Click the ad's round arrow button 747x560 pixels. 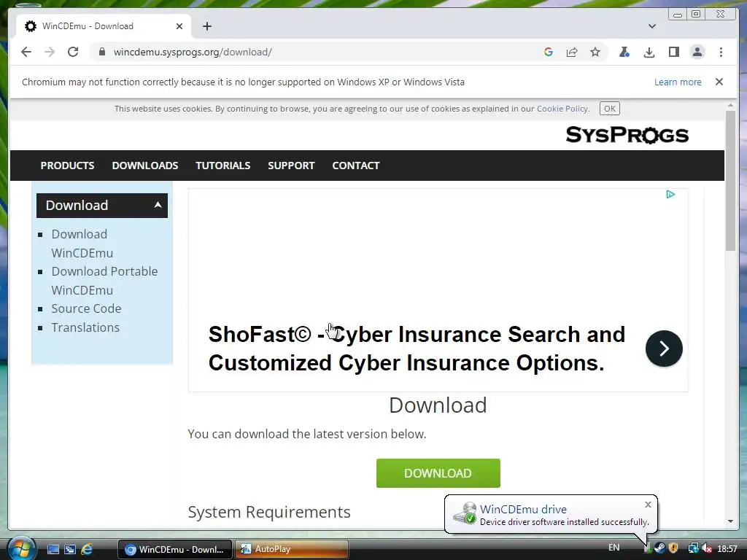click(664, 349)
